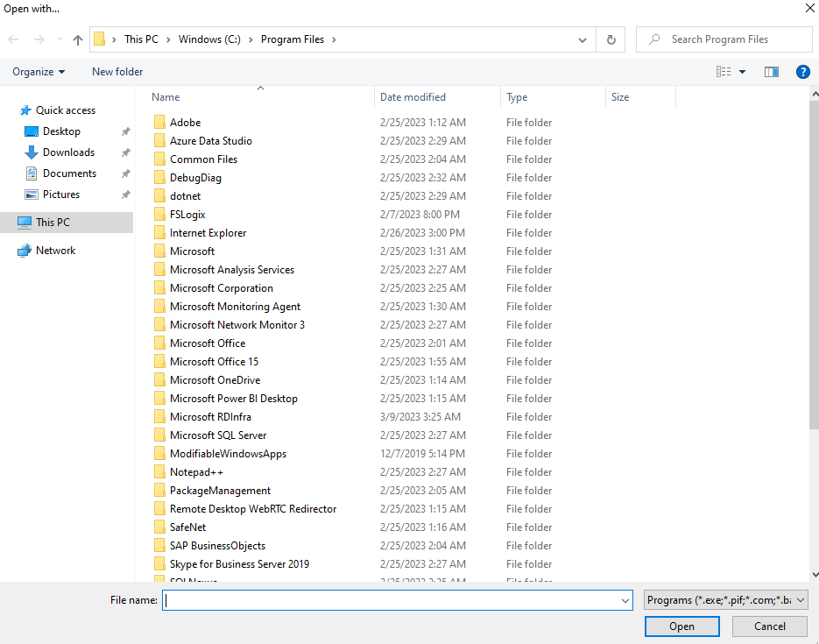Expand the chevron after This PC breadcrumb
The image size is (819, 644).
coord(168,39)
